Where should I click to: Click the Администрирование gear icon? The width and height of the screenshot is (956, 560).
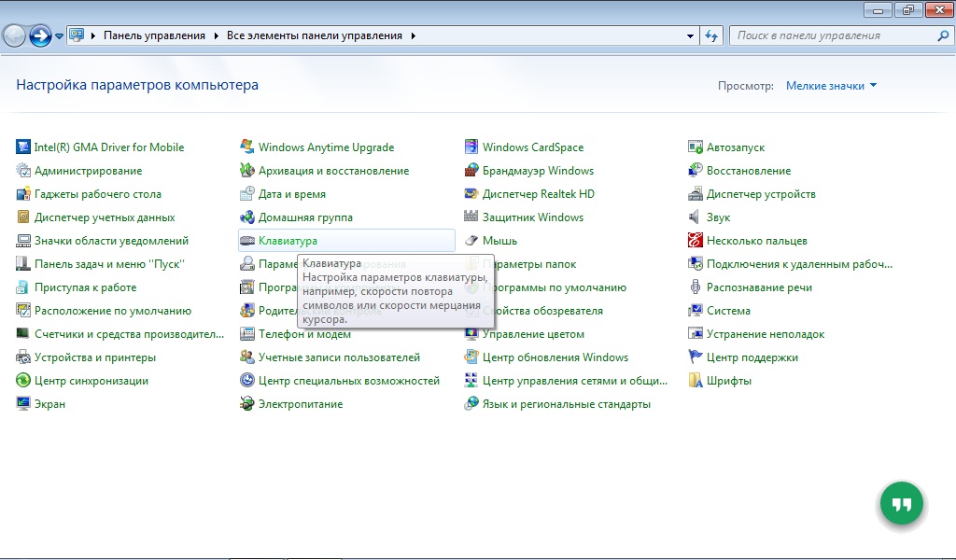point(23,171)
